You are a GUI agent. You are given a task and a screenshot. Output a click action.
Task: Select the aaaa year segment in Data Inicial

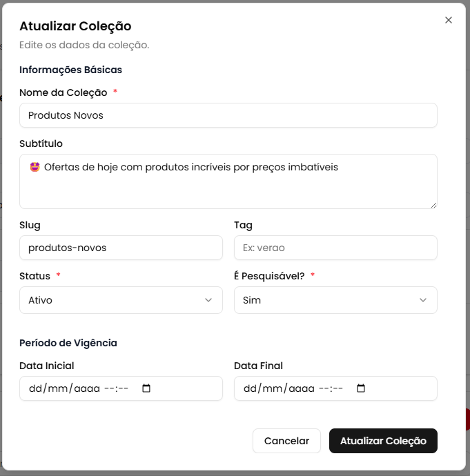coord(86,388)
